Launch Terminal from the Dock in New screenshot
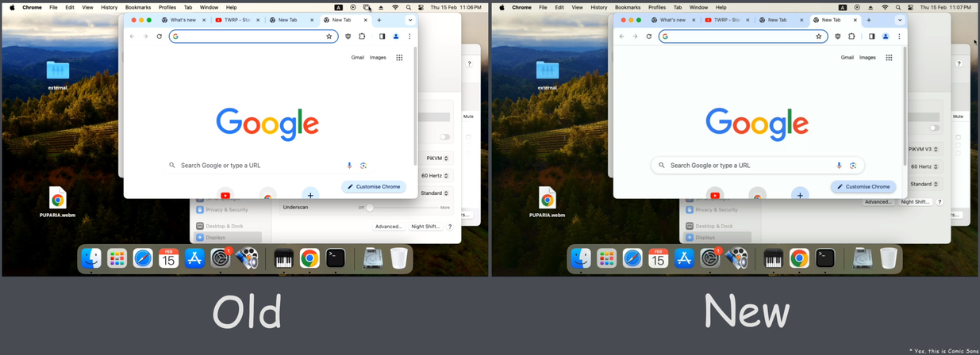This screenshot has height=355, width=980. click(825, 258)
